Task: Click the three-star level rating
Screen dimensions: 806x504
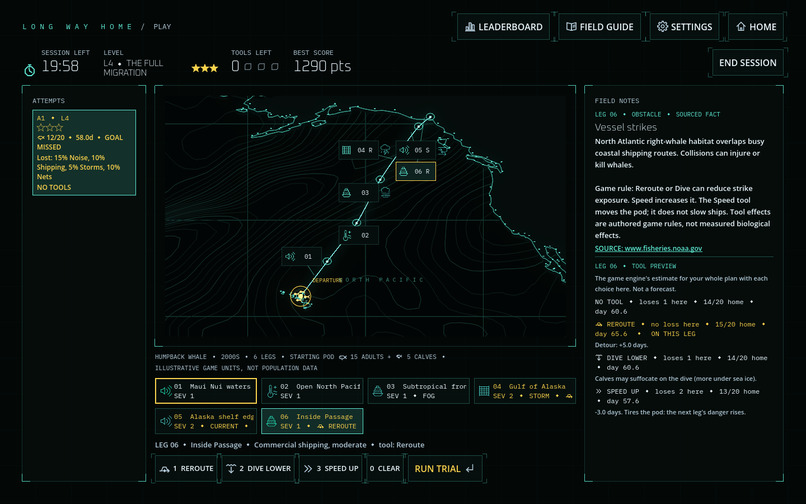Action: click(x=205, y=68)
